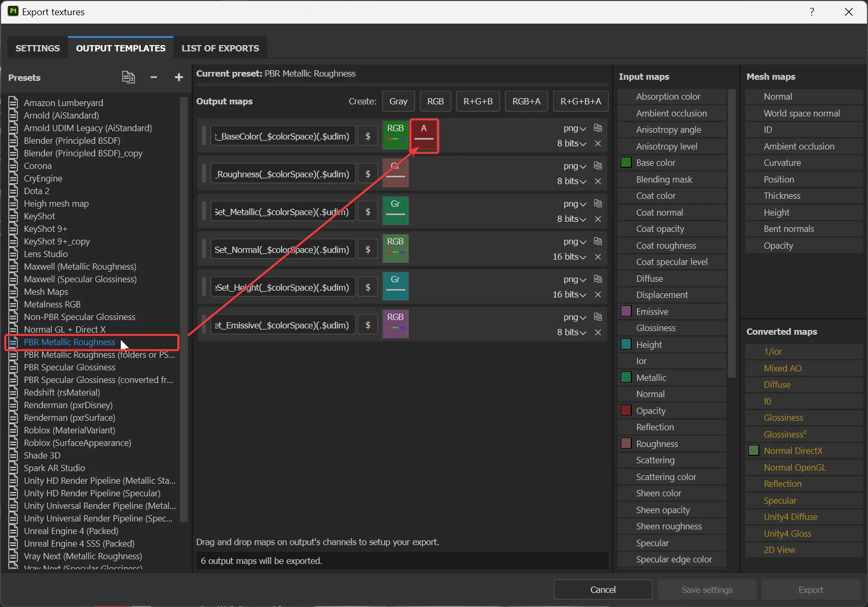
Task: Delete the Emissive output map
Action: tap(598, 332)
